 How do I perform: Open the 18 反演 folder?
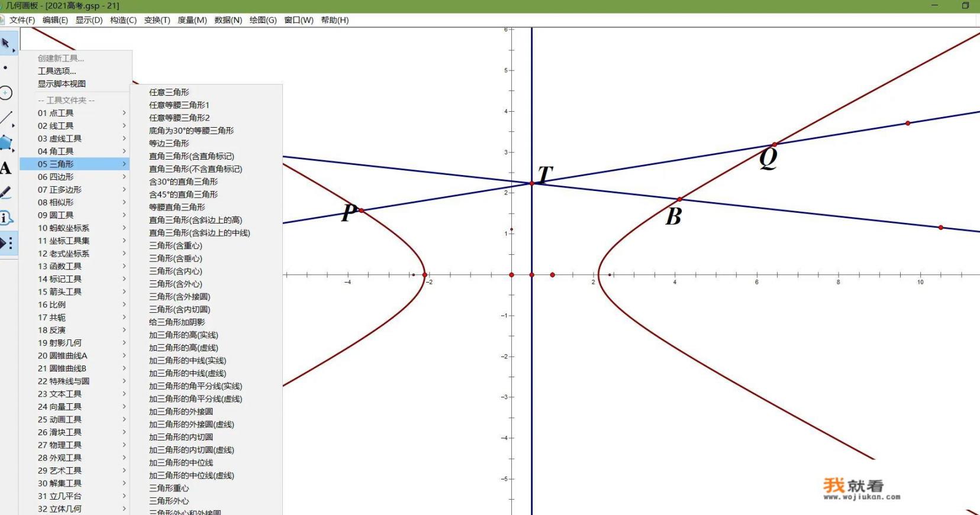(75, 330)
